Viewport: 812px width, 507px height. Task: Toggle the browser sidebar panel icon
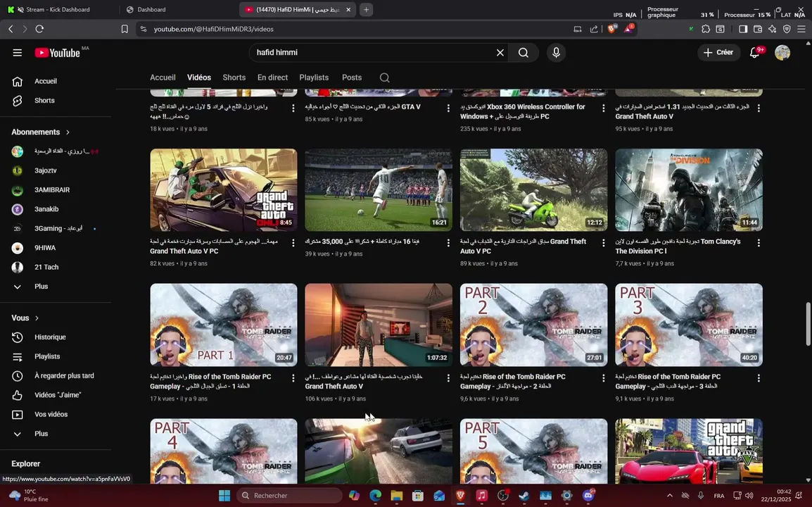[x=742, y=30]
